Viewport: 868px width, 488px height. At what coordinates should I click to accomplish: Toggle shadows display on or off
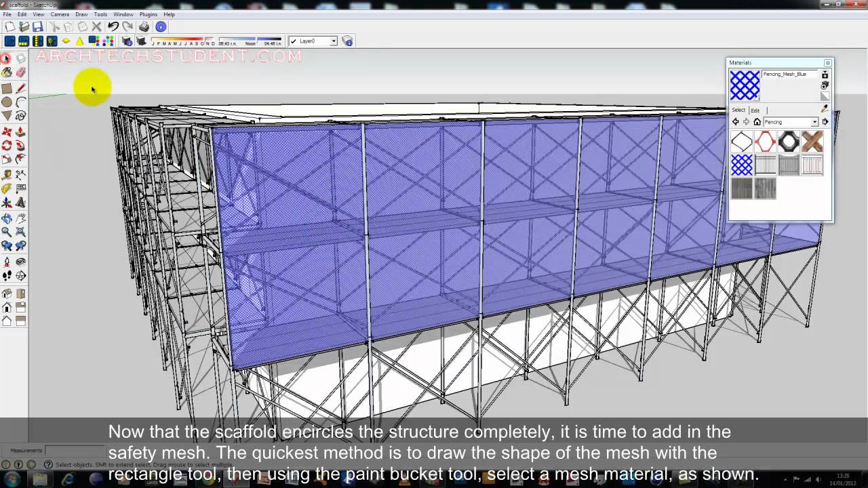[141, 41]
